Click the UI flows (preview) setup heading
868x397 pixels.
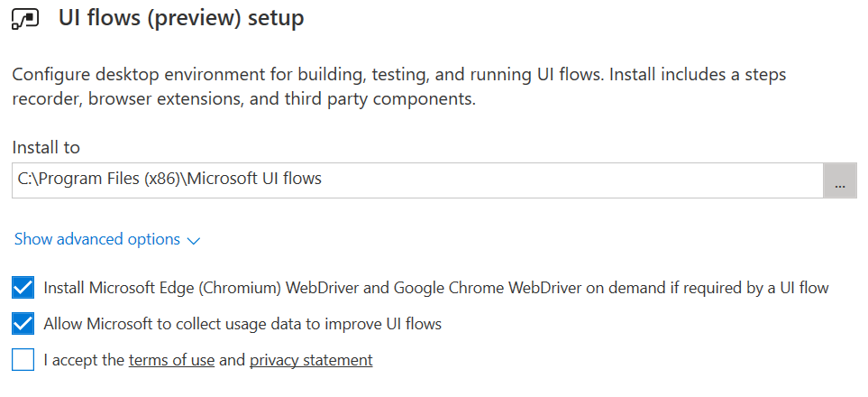pyautogui.click(x=181, y=18)
